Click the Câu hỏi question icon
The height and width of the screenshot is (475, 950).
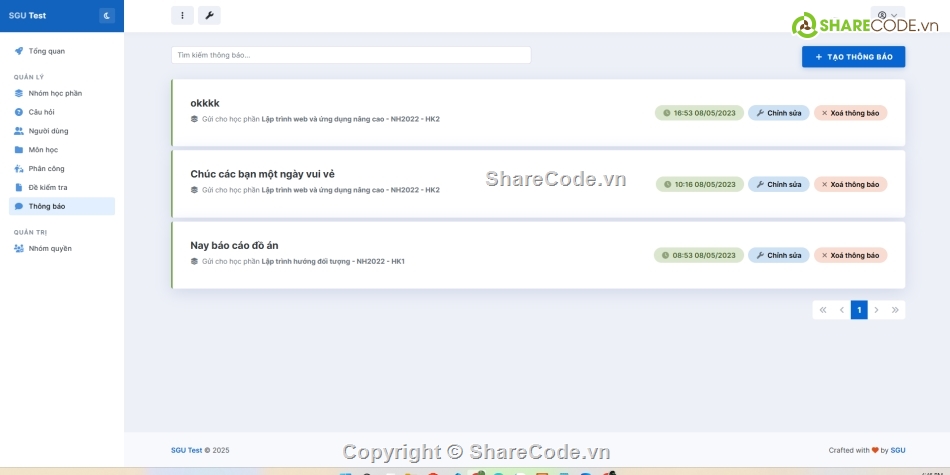click(19, 112)
